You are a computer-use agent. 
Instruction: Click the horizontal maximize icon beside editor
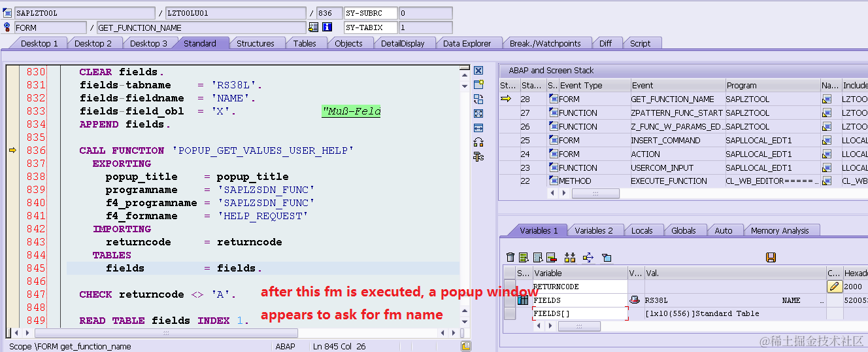(x=478, y=128)
